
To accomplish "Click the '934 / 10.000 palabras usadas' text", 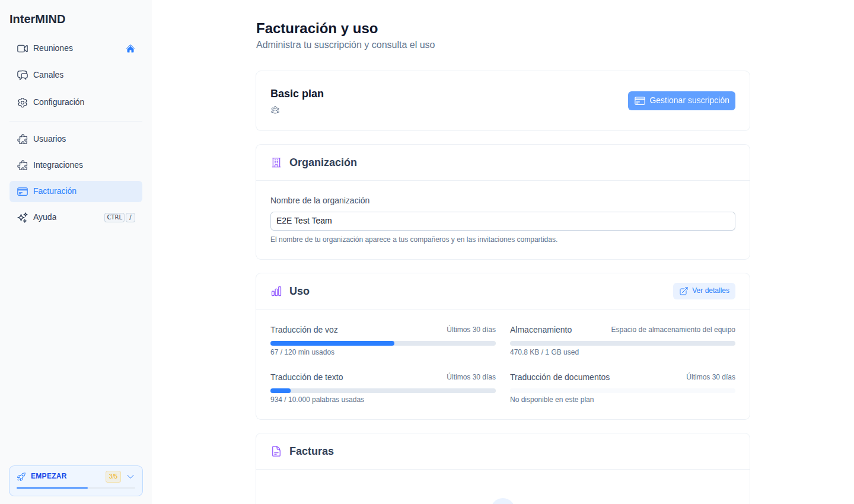I will click(317, 400).
